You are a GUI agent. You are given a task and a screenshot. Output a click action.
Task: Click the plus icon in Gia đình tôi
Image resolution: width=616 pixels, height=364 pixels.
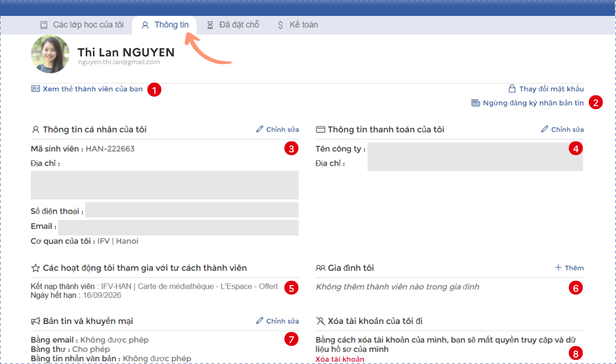[x=559, y=268]
